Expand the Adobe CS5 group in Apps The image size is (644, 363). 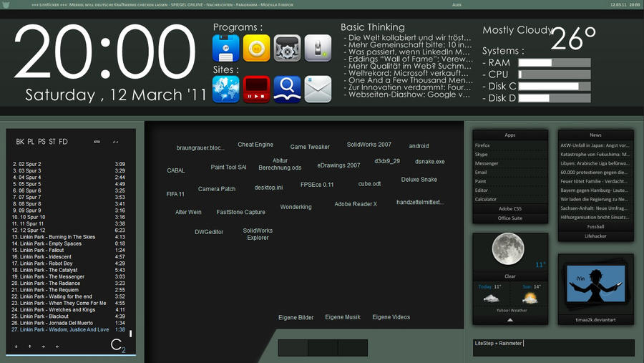(510, 209)
